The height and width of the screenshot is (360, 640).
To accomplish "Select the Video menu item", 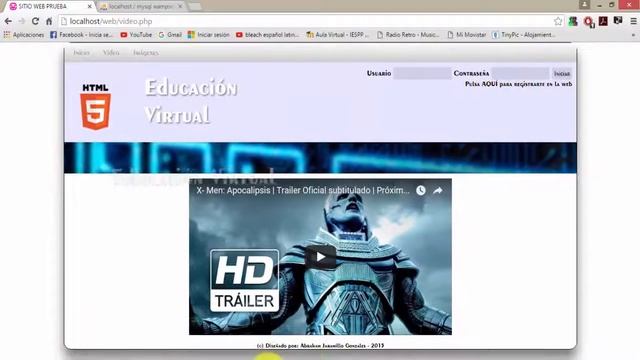I will pyautogui.click(x=111, y=53).
